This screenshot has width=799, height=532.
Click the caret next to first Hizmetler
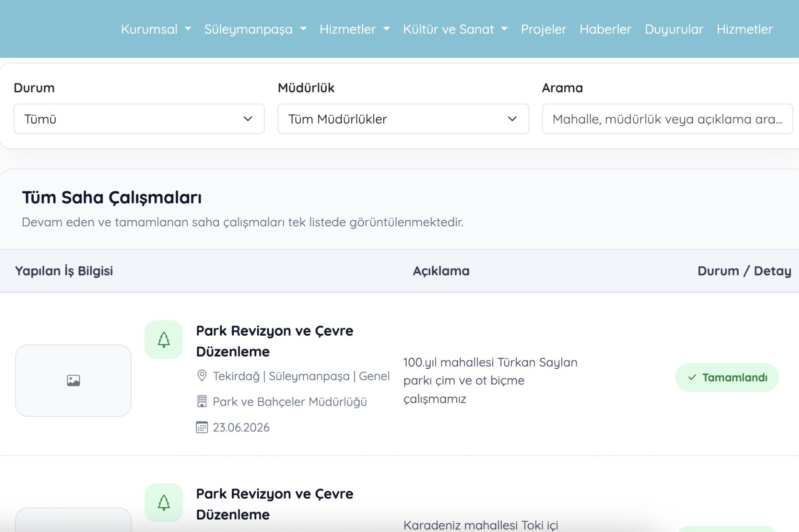[387, 29]
